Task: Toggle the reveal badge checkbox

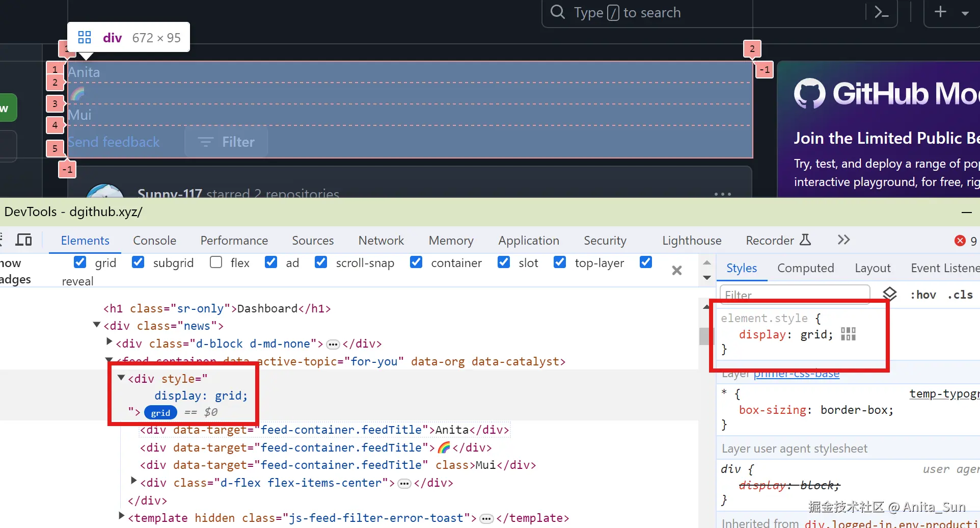Action: click(x=646, y=262)
